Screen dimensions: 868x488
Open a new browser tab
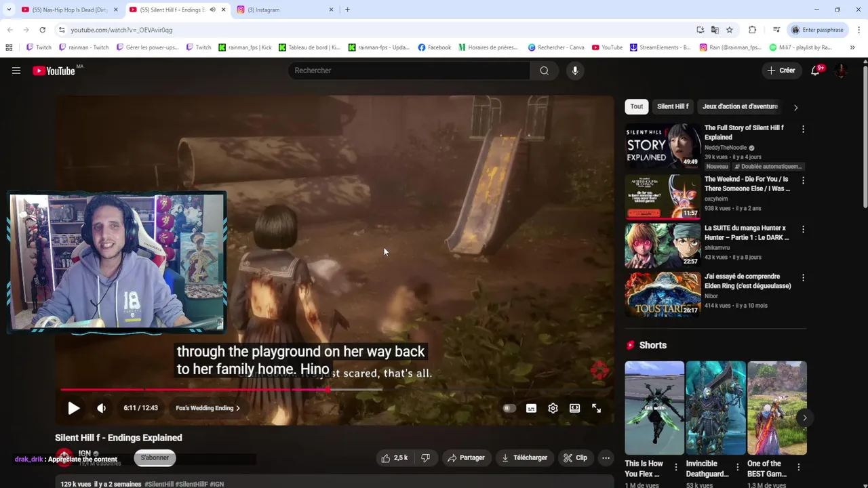tap(347, 9)
